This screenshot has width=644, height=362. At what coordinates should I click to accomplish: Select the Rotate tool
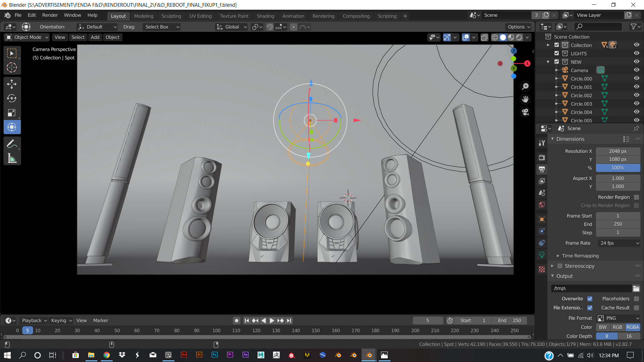pos(12,98)
